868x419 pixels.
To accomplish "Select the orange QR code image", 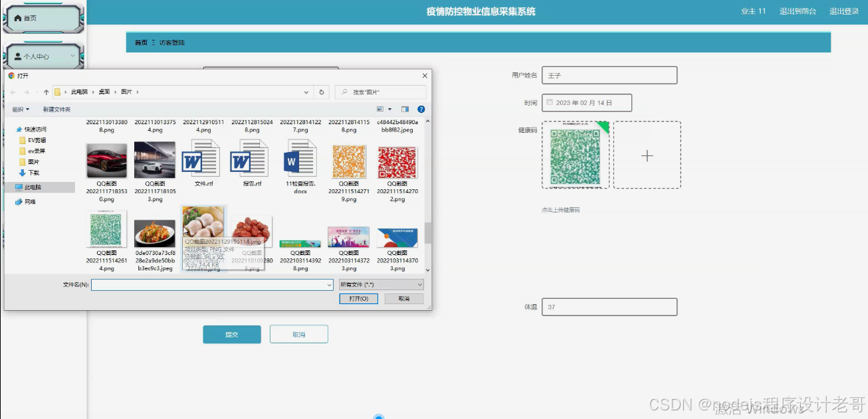I will click(x=349, y=161).
